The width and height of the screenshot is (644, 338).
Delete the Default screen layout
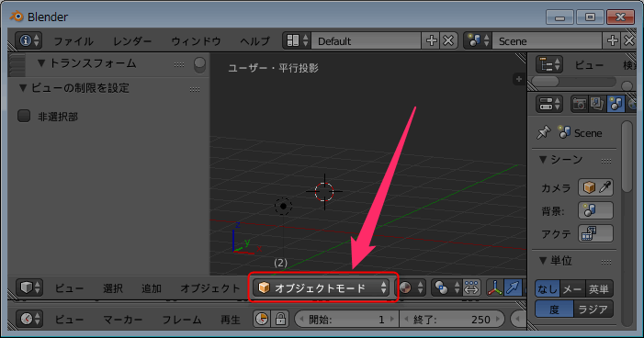click(448, 40)
